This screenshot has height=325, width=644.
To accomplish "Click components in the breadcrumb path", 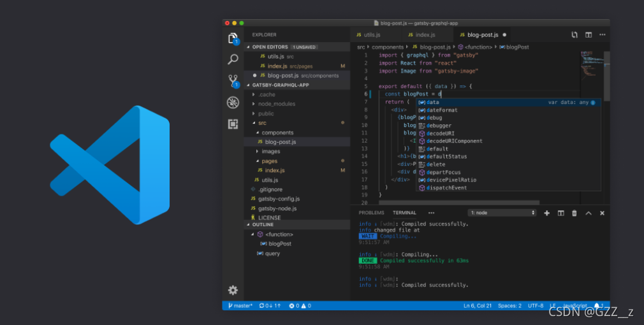I will (x=388, y=47).
